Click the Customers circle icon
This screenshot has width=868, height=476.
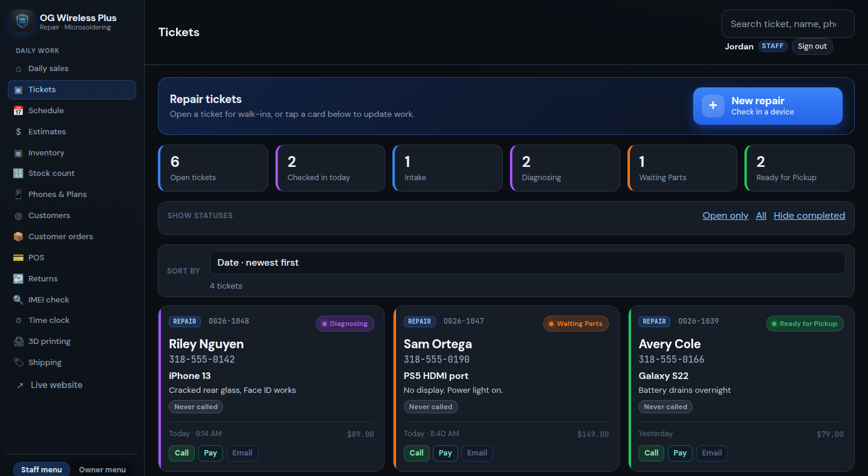point(18,216)
